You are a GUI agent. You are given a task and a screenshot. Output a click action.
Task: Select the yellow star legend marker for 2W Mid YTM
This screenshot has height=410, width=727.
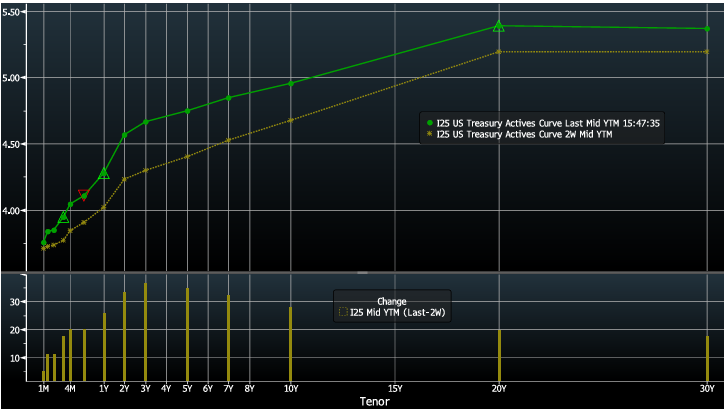(429, 134)
